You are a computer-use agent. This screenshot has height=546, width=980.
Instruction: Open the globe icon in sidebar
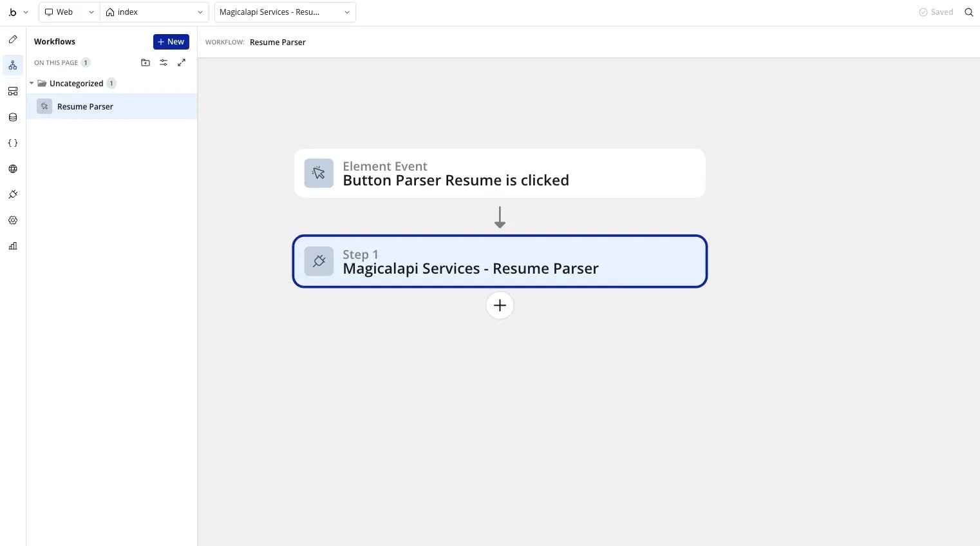pyautogui.click(x=13, y=169)
